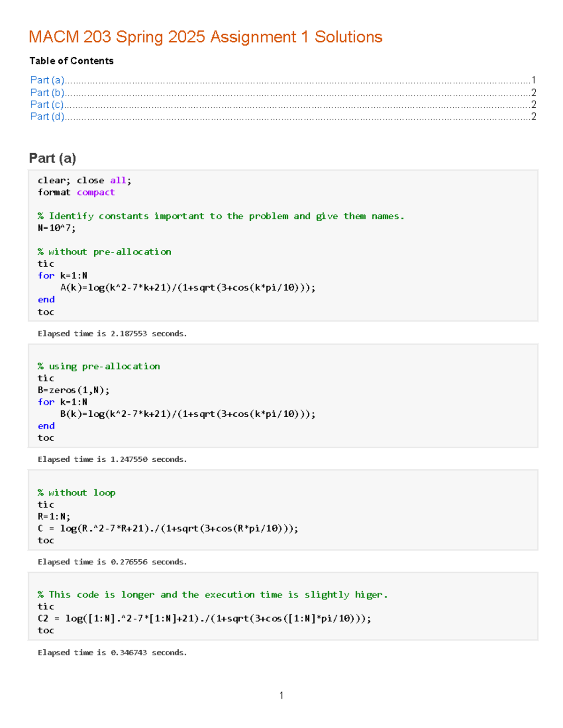Screen dimensions: 563x728
Task: Click the B=zeros(1,N); code line
Action: point(74,390)
